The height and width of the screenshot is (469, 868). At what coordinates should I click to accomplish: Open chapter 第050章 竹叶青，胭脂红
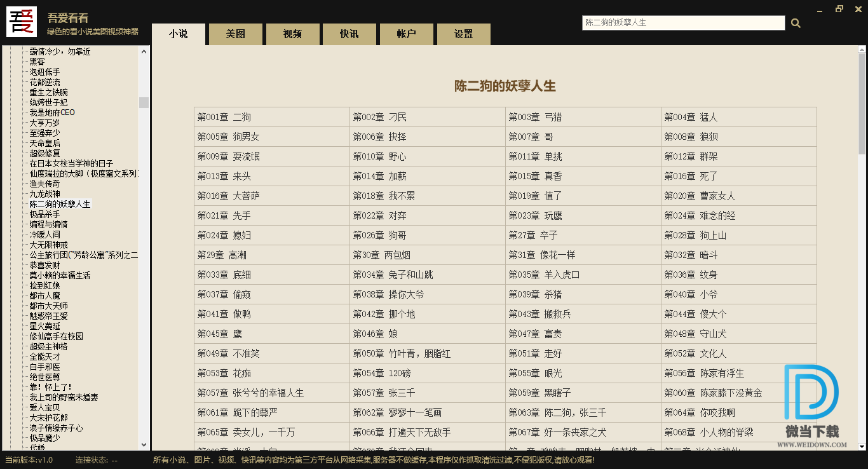[402, 353]
